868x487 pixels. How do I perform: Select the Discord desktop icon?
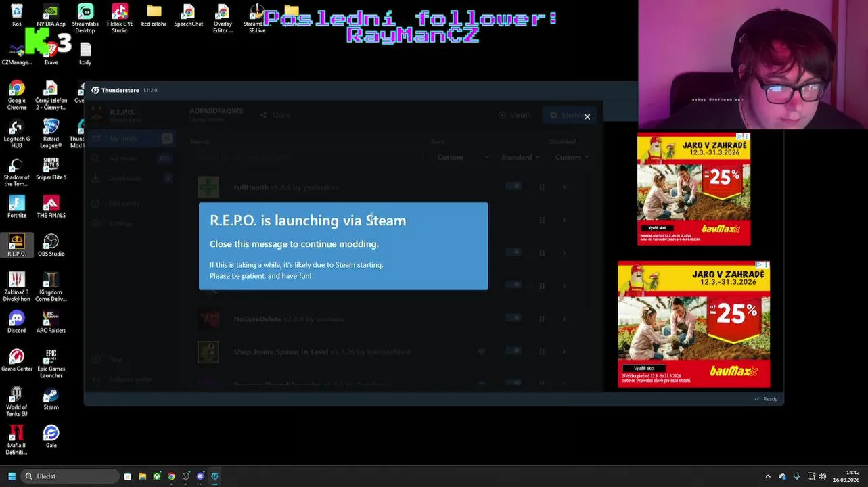tap(17, 322)
